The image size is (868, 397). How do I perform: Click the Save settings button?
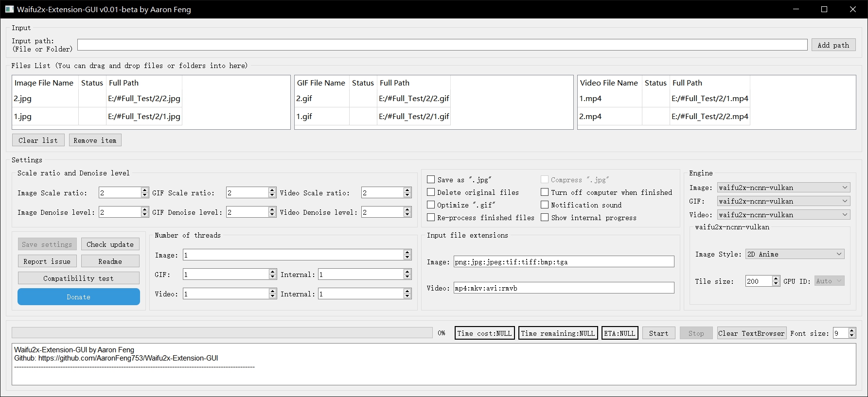[47, 244]
